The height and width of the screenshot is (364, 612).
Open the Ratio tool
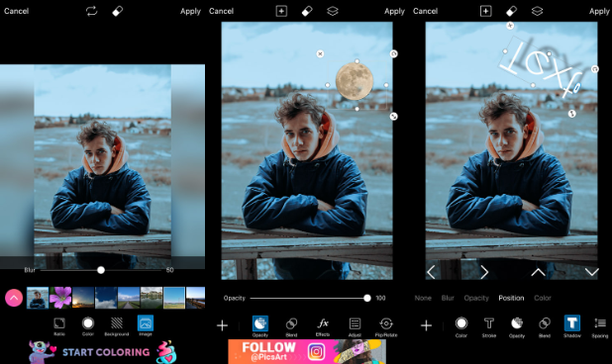click(x=59, y=326)
